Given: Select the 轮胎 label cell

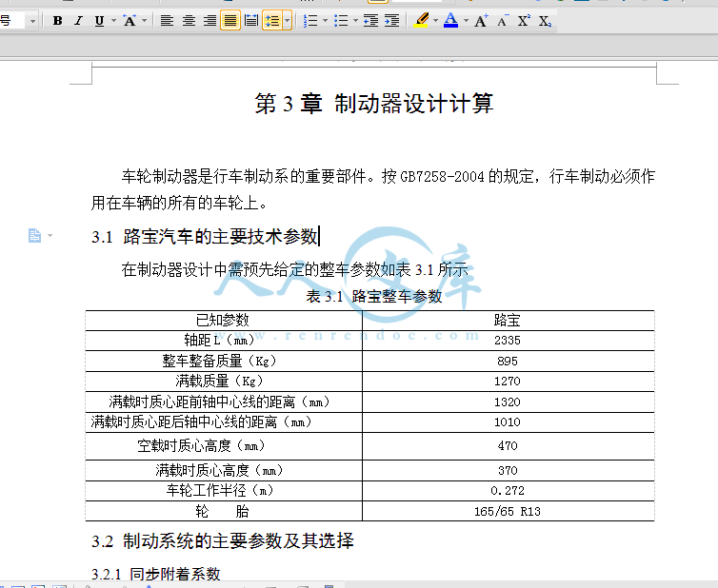Looking at the screenshot, I should 224,511.
